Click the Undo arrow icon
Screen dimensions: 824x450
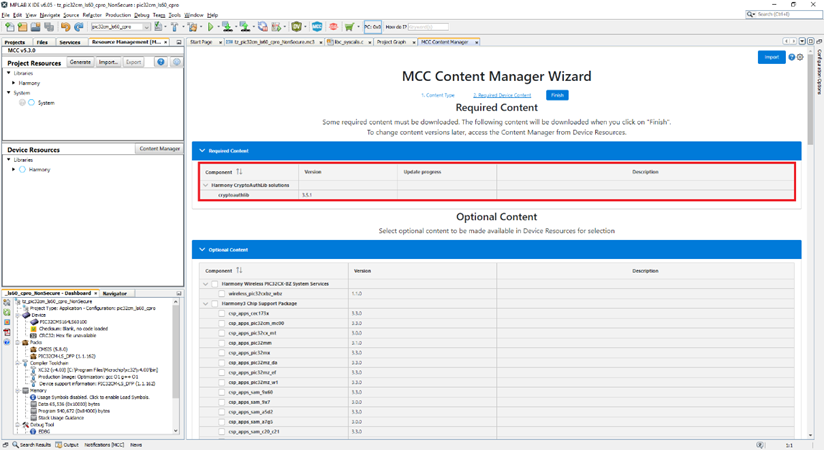(65, 27)
